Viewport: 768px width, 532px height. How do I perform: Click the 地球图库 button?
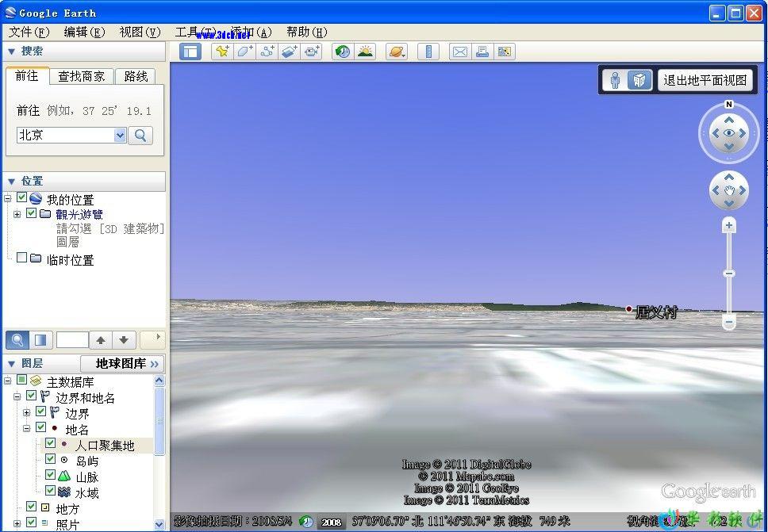point(126,363)
